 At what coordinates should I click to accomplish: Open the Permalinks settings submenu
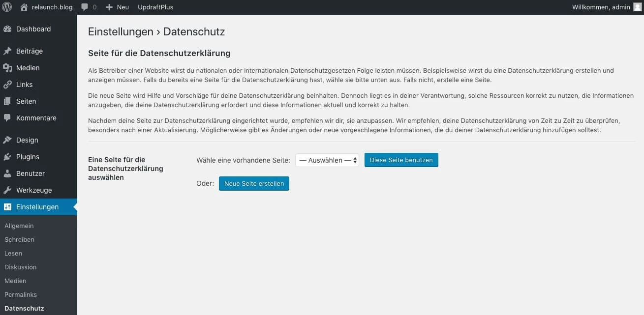pyautogui.click(x=21, y=295)
